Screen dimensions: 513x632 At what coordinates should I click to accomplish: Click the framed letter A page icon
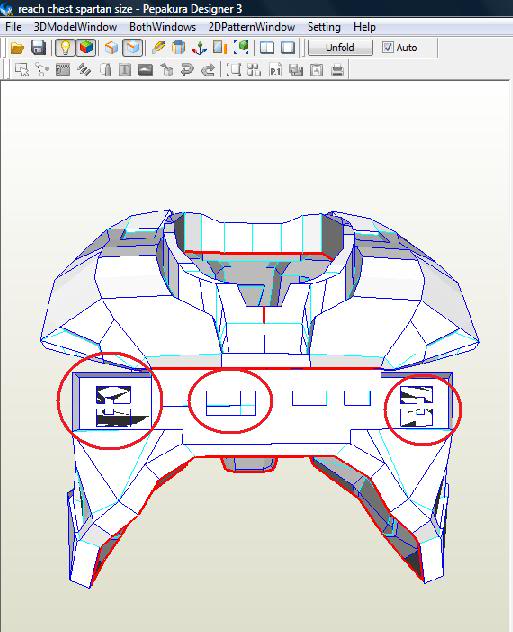tap(317, 70)
